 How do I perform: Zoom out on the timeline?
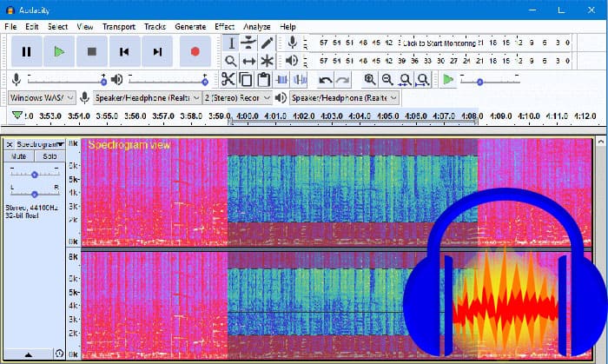pyautogui.click(x=387, y=79)
